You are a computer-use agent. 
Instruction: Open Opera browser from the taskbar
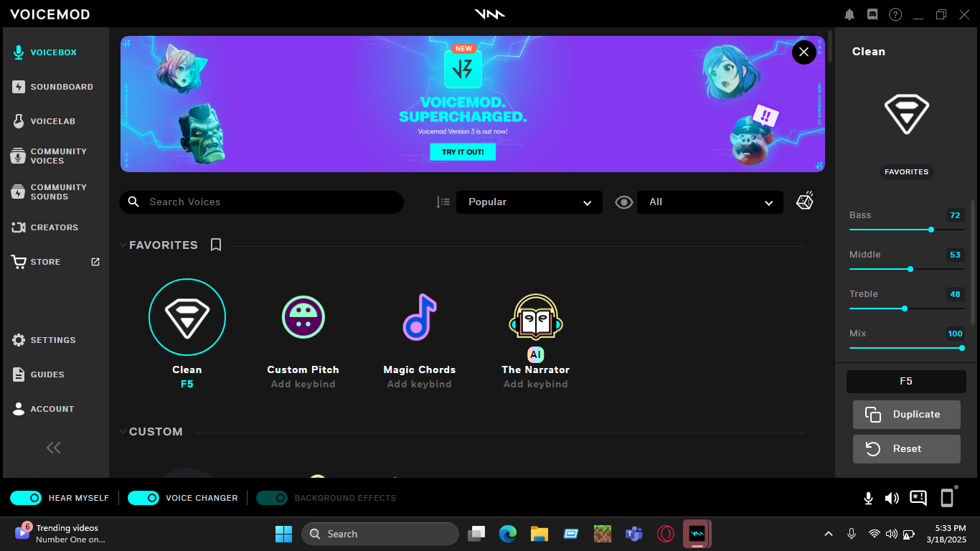coord(666,534)
